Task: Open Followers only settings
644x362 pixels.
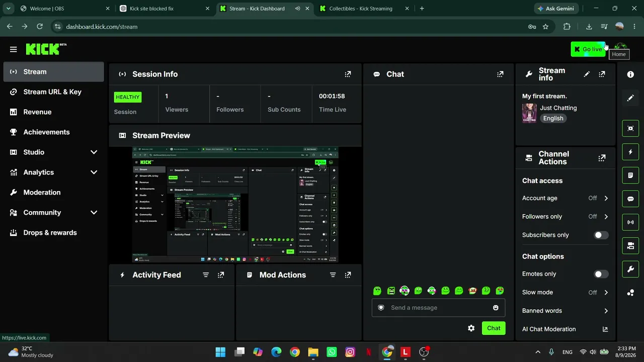Action: click(565, 217)
